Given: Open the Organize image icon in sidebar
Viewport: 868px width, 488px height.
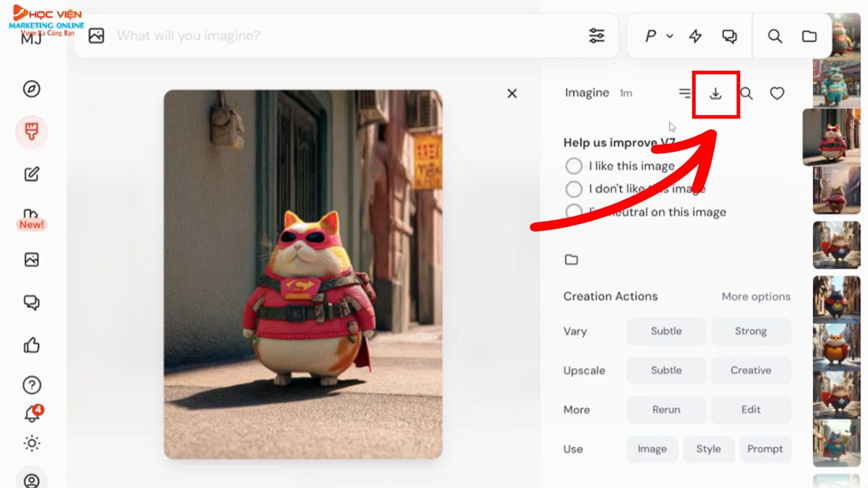Looking at the screenshot, I should tap(32, 260).
